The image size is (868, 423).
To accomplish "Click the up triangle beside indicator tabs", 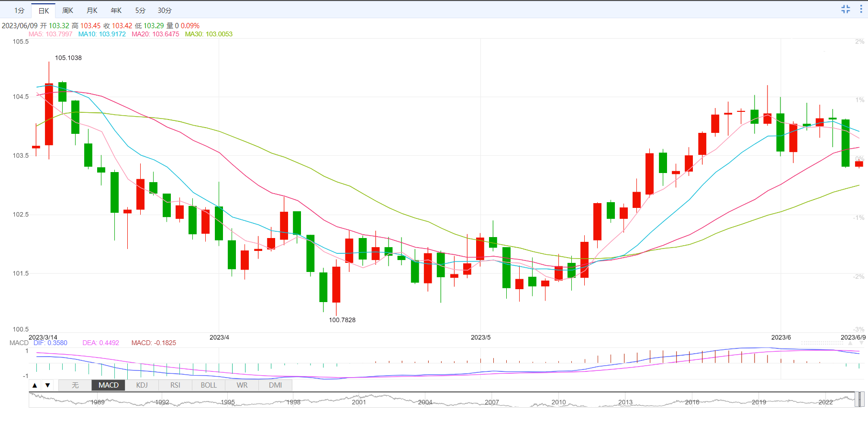I will point(34,385).
